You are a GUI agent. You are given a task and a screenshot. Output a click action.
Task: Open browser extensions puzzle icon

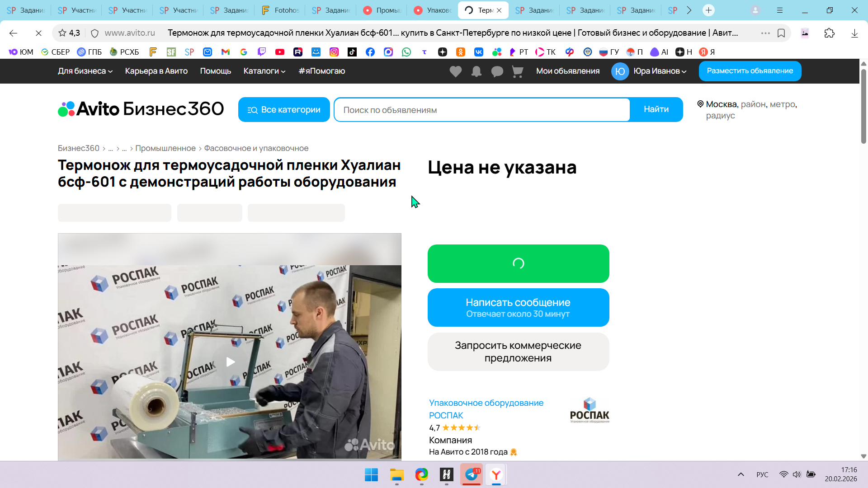pos(829,33)
